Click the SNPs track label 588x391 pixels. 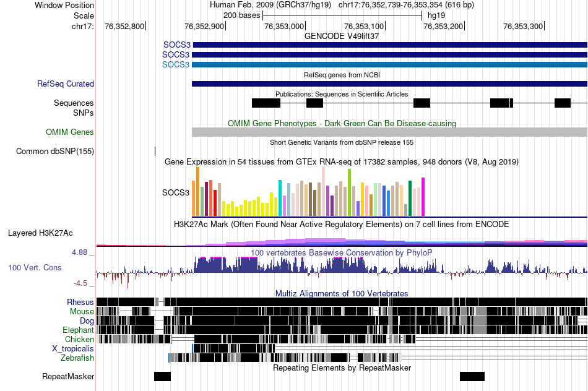point(84,113)
